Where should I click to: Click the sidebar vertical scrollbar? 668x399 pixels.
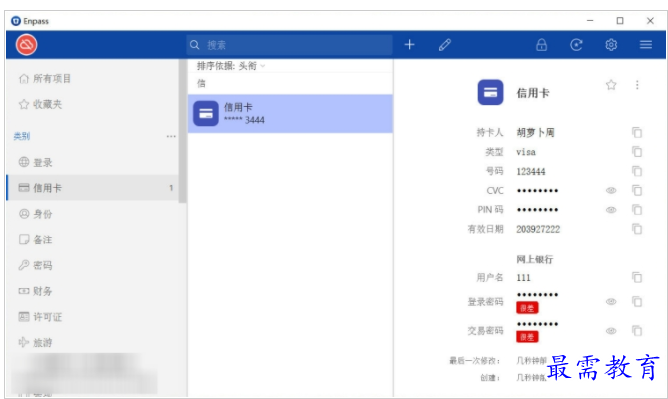tap(182, 131)
